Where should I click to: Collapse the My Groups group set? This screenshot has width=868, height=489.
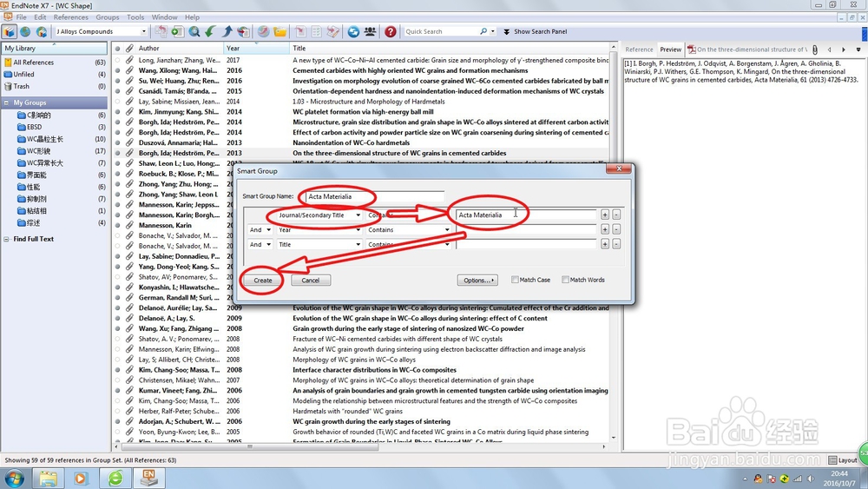click(7, 102)
